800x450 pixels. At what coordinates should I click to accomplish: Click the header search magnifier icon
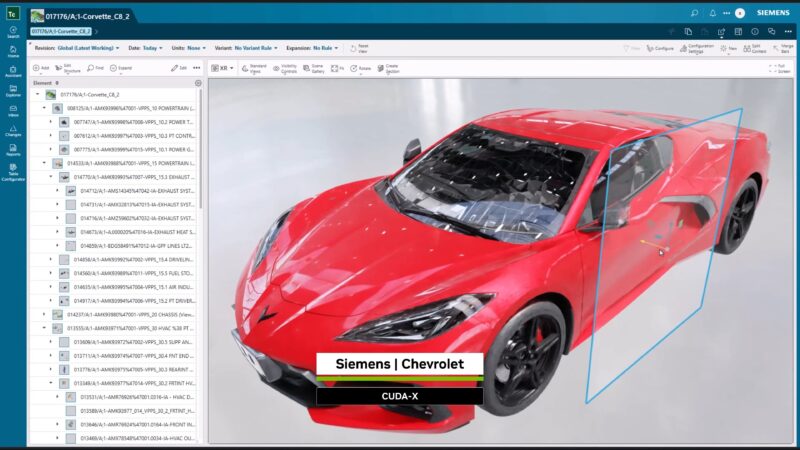(x=694, y=13)
